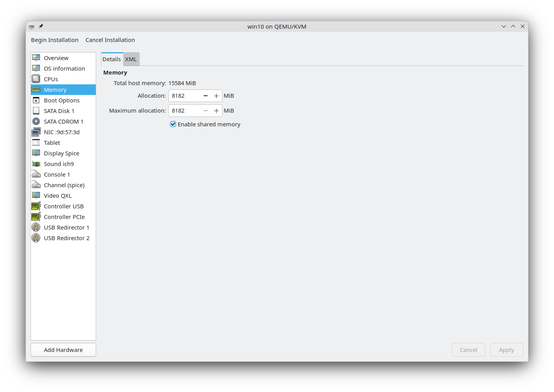The width and height of the screenshot is (554, 392).
Task: Decrease Allocation with the minus button
Action: tap(206, 96)
